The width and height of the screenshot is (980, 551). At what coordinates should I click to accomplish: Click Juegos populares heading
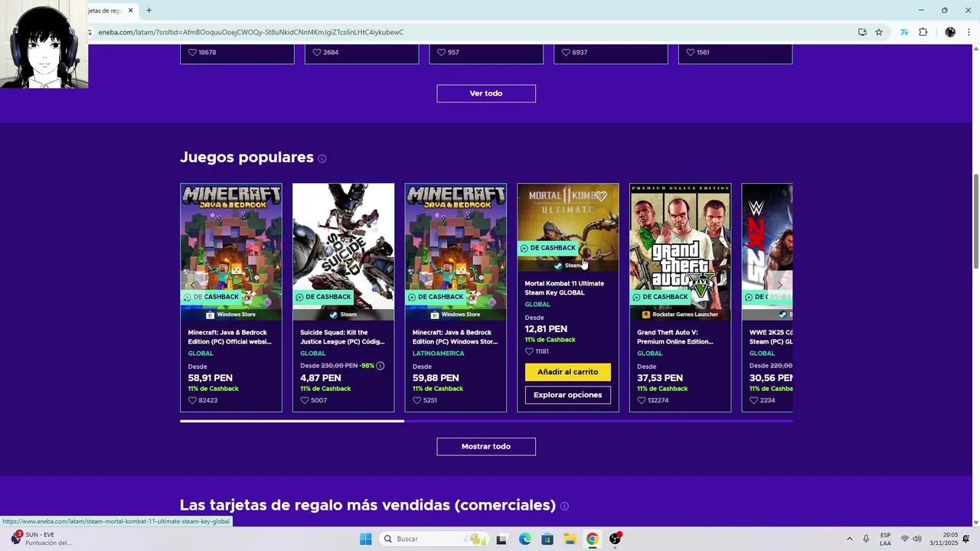[x=247, y=157]
